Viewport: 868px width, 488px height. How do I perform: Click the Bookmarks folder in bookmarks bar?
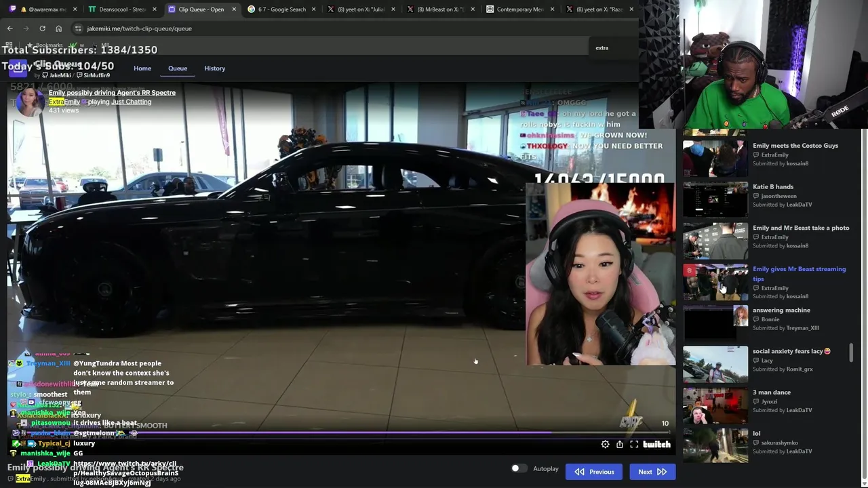click(x=45, y=45)
